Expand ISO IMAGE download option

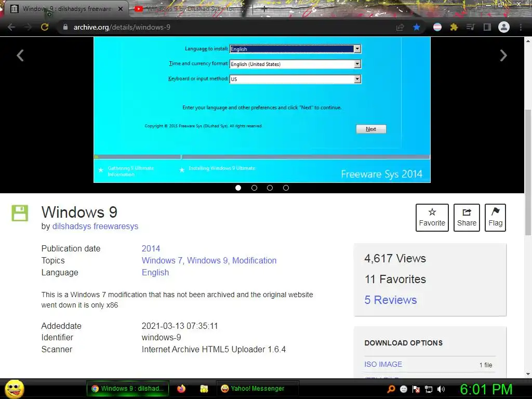383,364
